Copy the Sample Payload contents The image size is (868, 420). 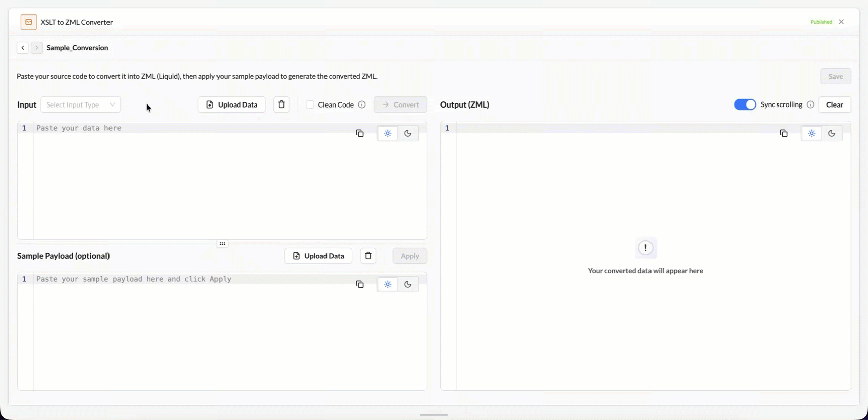360,284
